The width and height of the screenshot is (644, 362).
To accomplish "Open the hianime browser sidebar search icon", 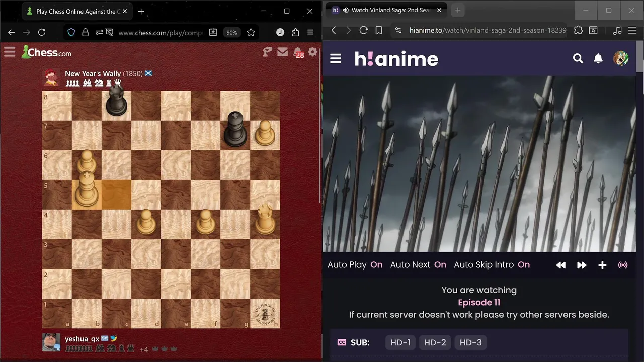I will 593,30.
